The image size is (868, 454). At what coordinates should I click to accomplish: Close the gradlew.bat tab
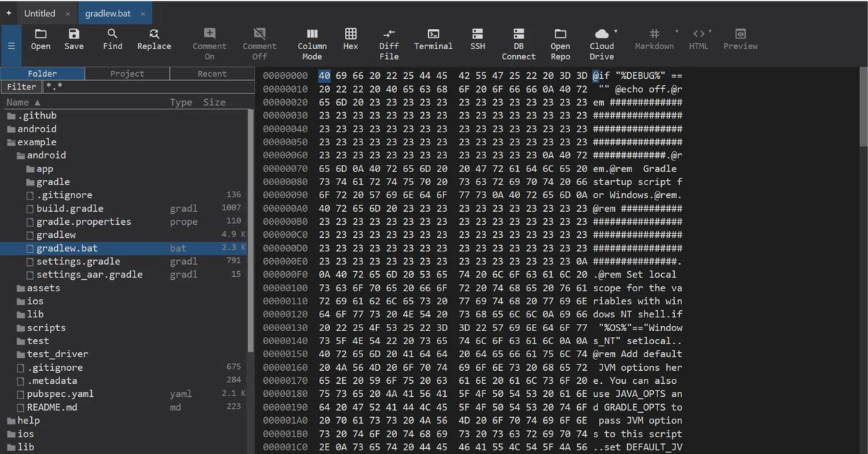pos(142,14)
